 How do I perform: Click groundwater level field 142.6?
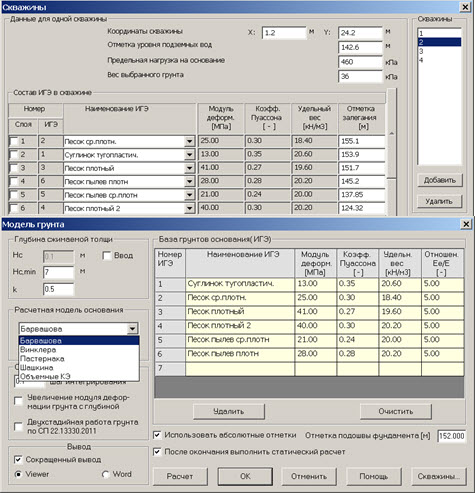[360, 47]
